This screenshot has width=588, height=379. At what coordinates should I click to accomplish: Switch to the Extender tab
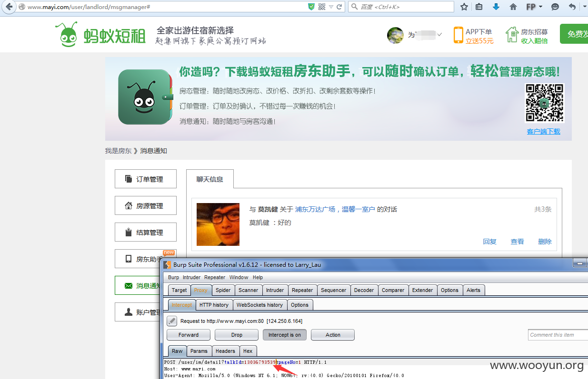(423, 290)
